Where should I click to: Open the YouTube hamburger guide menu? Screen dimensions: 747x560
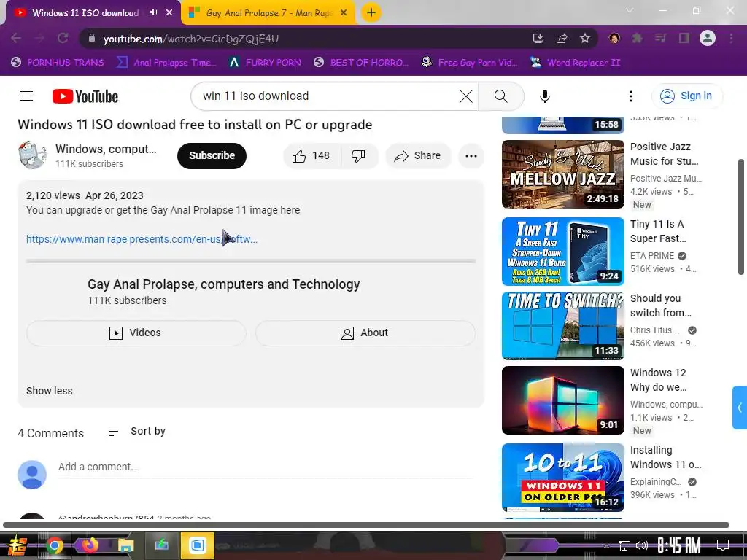point(26,96)
